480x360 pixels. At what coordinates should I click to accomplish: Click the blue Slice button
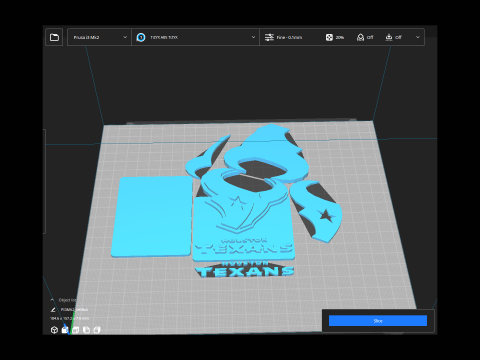pos(378,321)
